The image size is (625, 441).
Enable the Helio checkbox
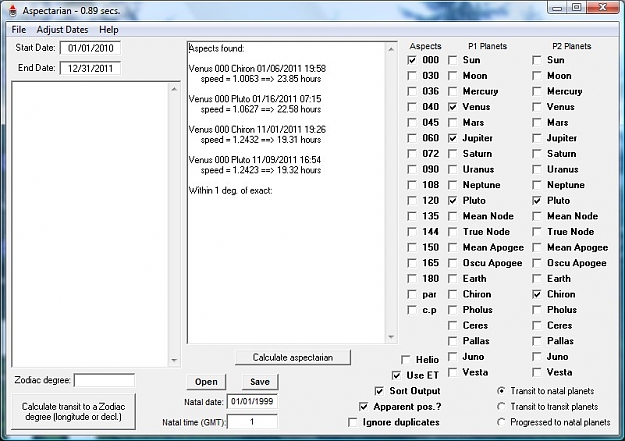[x=406, y=360]
